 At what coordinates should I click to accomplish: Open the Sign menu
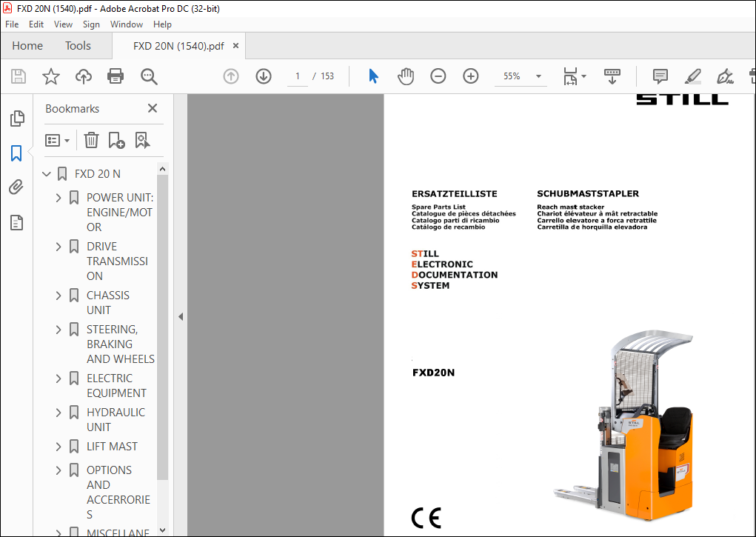click(x=91, y=24)
